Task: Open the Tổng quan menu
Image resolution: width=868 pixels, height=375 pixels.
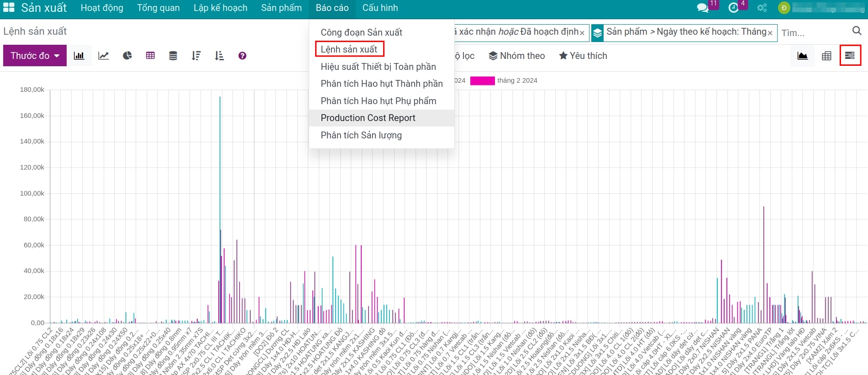Action: pos(158,8)
